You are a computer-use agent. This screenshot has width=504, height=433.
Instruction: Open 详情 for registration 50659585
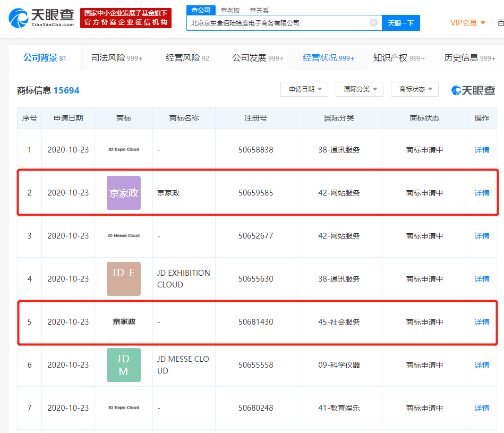pyautogui.click(x=481, y=192)
